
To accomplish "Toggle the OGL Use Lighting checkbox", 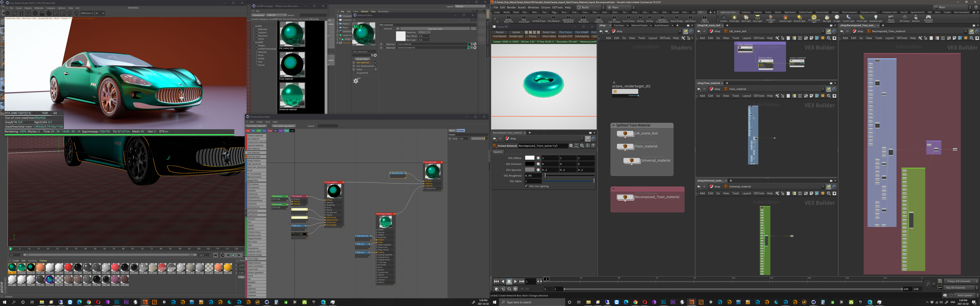I will (527, 186).
